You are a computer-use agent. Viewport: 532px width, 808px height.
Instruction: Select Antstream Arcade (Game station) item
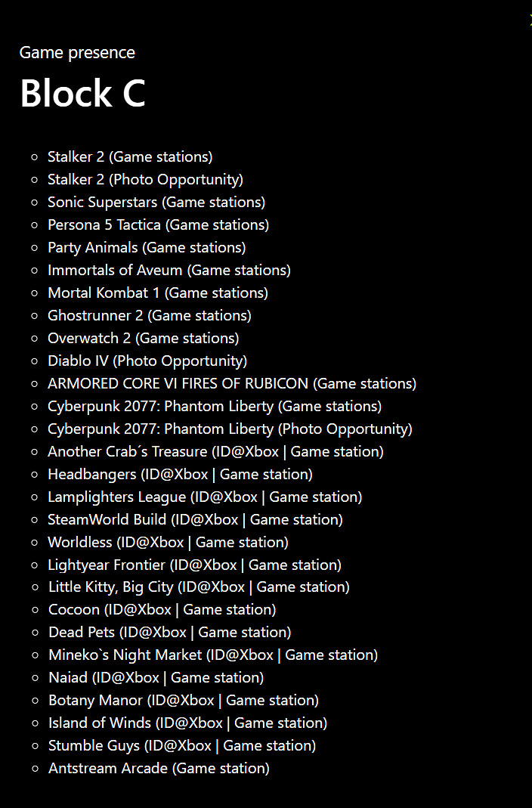(159, 769)
